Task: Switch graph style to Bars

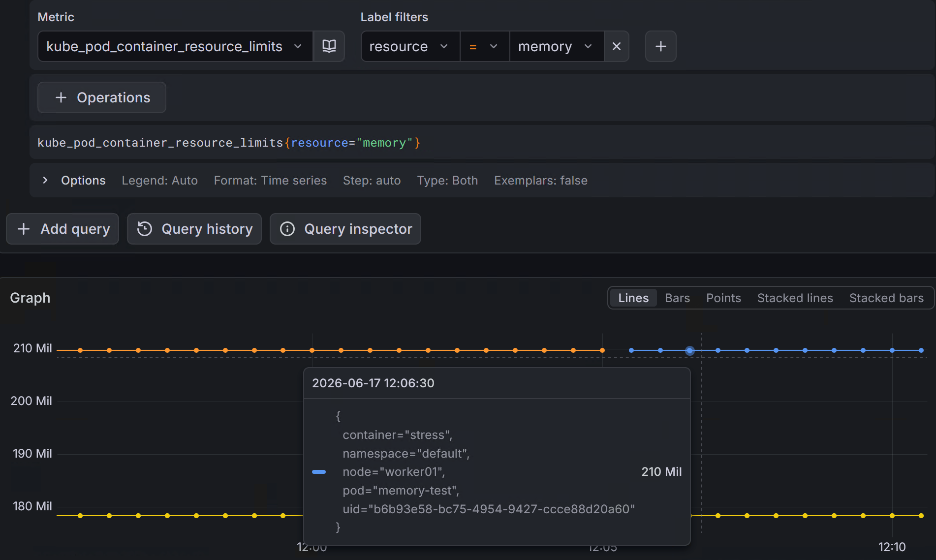Action: point(677,298)
